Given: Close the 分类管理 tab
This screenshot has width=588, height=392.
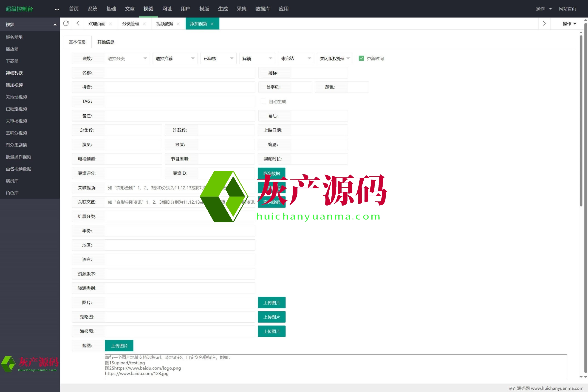Looking at the screenshot, I should click(x=144, y=24).
